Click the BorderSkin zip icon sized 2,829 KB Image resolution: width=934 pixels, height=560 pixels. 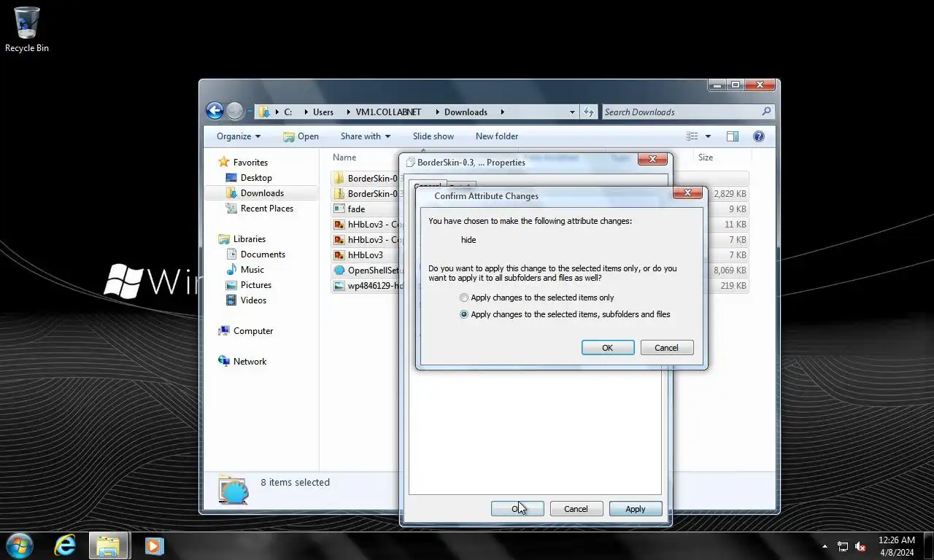tap(339, 193)
